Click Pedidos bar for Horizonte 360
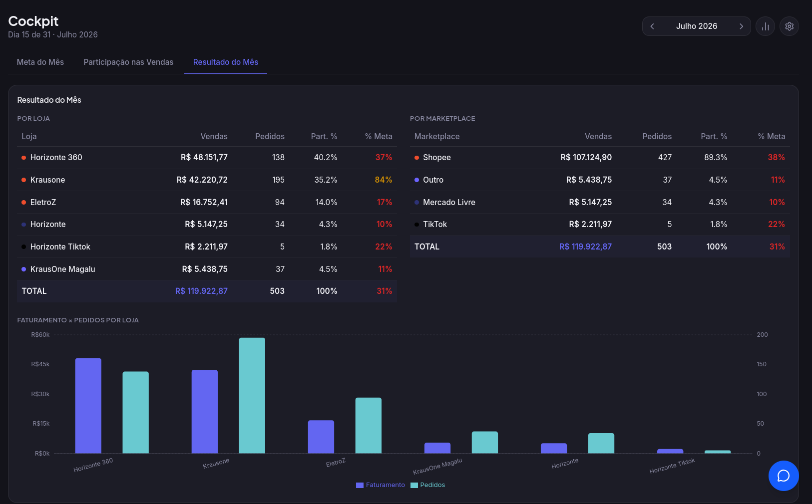Screen dimensions: 812x504 pyautogui.click(x=136, y=412)
